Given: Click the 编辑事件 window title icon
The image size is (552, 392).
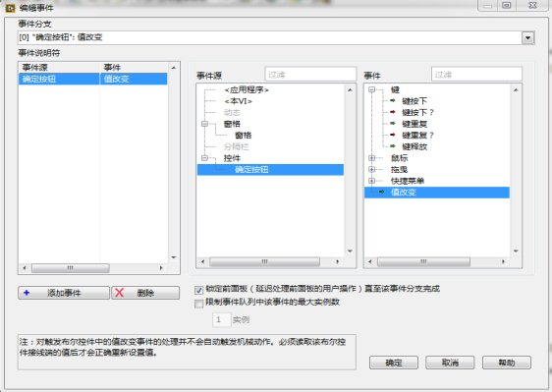Looking at the screenshot, I should tap(10, 8).
